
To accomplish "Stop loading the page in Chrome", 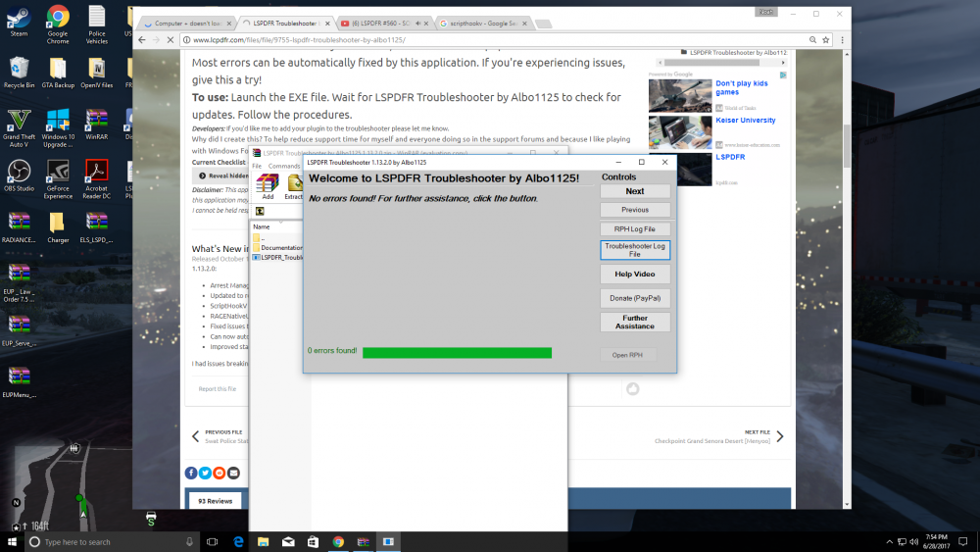I will click(x=170, y=39).
